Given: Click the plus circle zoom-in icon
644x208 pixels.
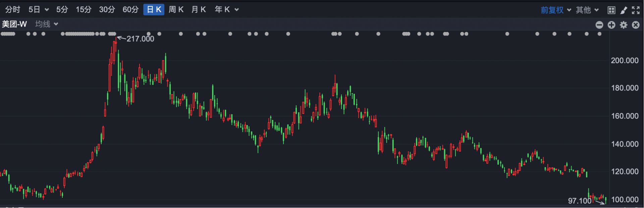Looking at the screenshot, I should [611, 25].
